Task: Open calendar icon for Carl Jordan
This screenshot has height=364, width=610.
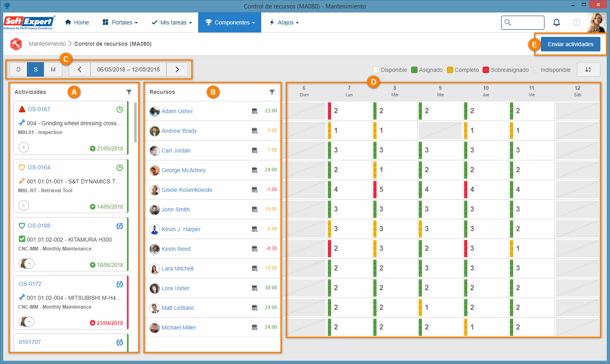Action: click(254, 150)
